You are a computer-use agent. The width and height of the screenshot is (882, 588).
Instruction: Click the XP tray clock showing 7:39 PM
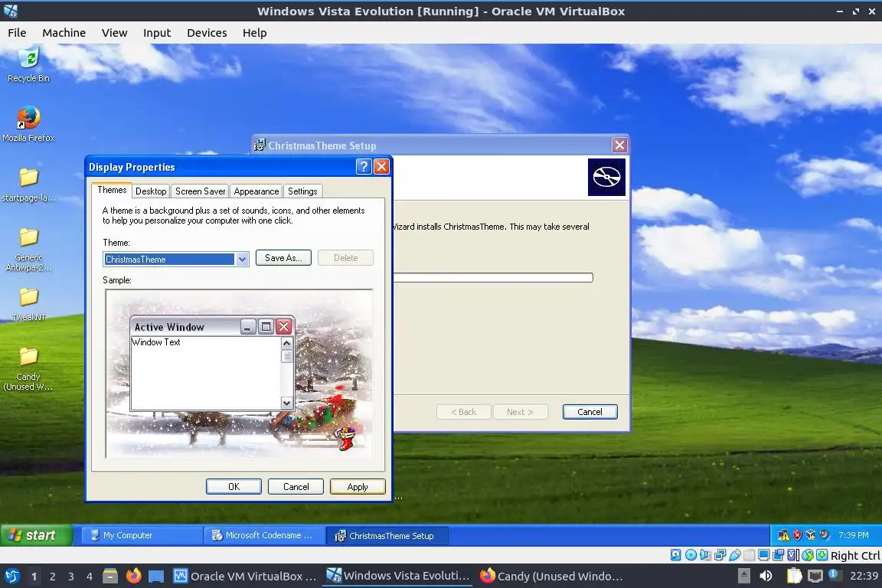854,535
